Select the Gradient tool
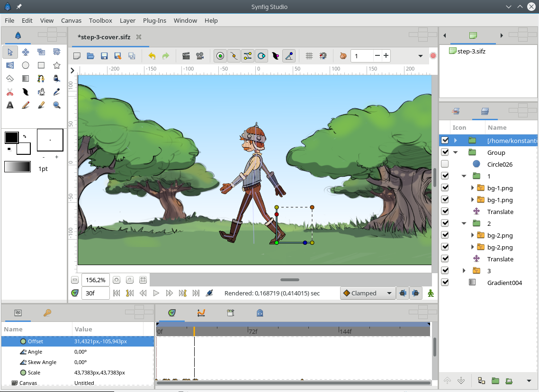Viewport: 539px width, 392px height. pos(25,78)
